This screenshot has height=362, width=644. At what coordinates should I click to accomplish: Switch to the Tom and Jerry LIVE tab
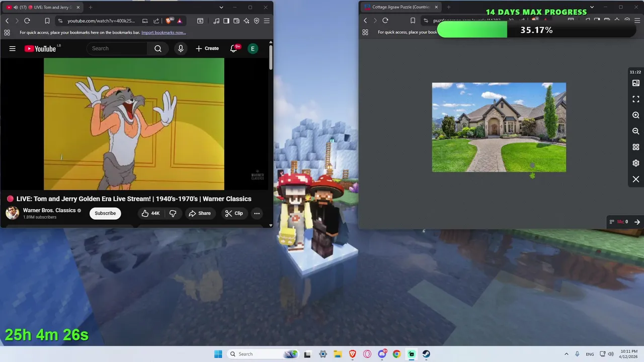tap(43, 8)
